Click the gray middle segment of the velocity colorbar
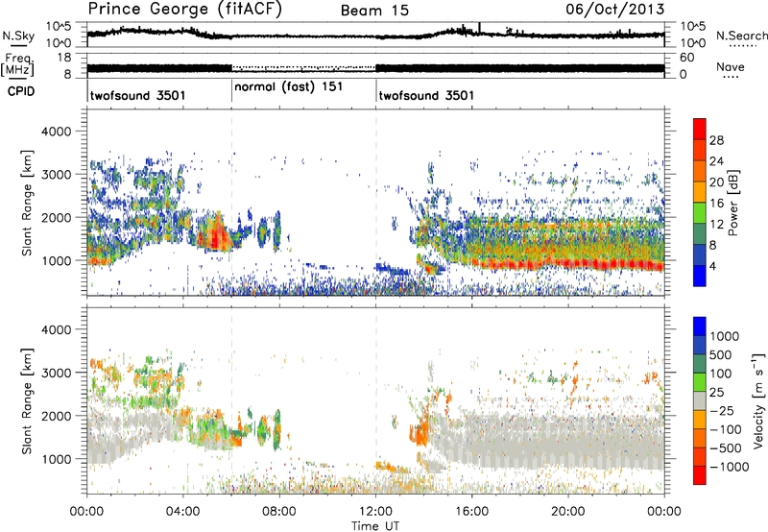Viewport: 768px width, 532px height. pyautogui.click(x=700, y=401)
